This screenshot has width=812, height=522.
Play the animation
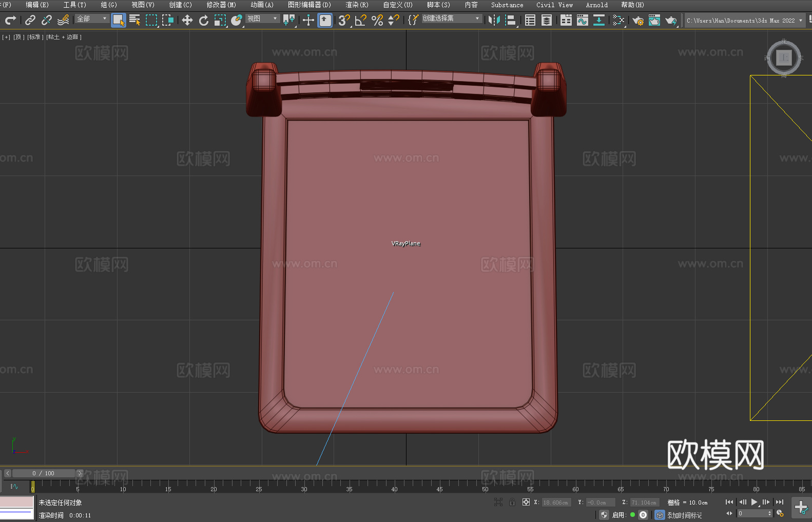pos(754,502)
